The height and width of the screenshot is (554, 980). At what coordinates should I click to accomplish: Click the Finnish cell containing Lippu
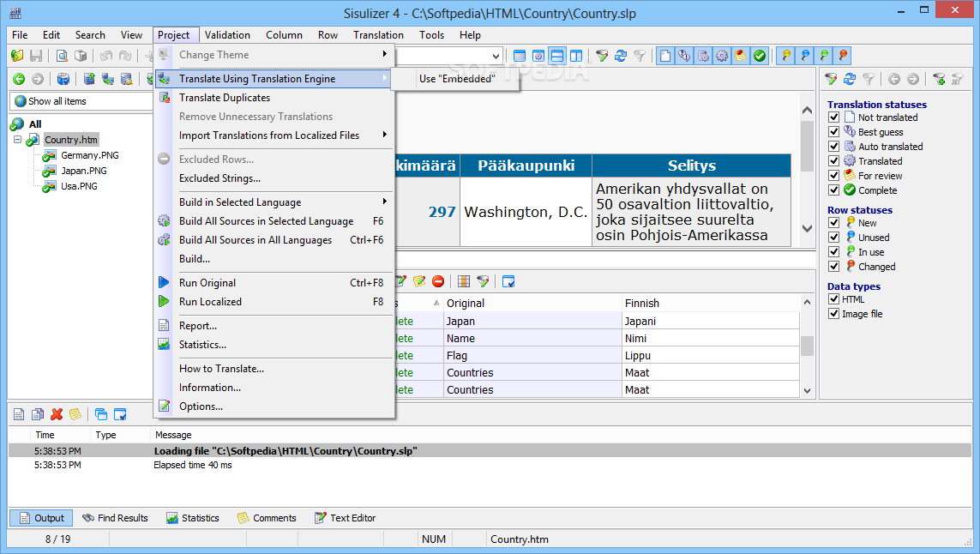tap(711, 355)
